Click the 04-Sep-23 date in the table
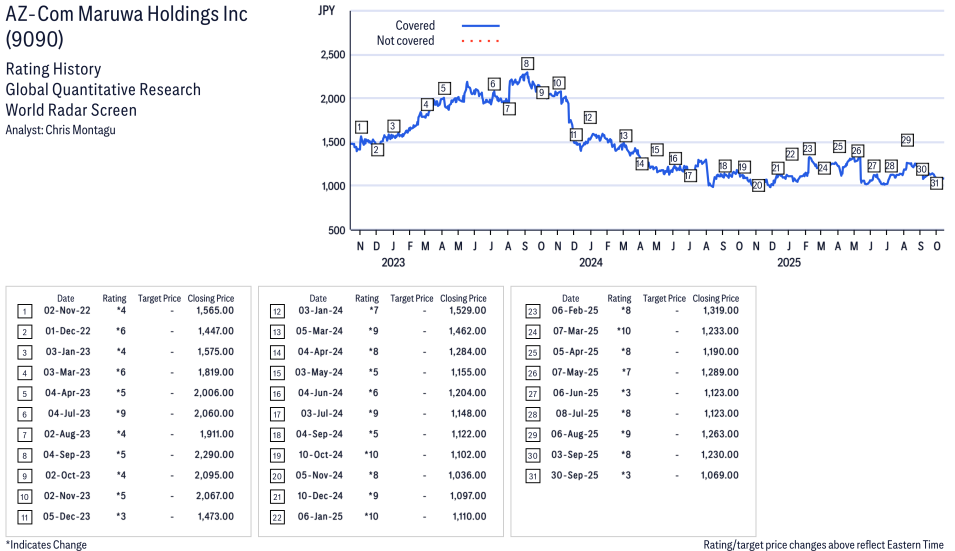 coord(65,455)
